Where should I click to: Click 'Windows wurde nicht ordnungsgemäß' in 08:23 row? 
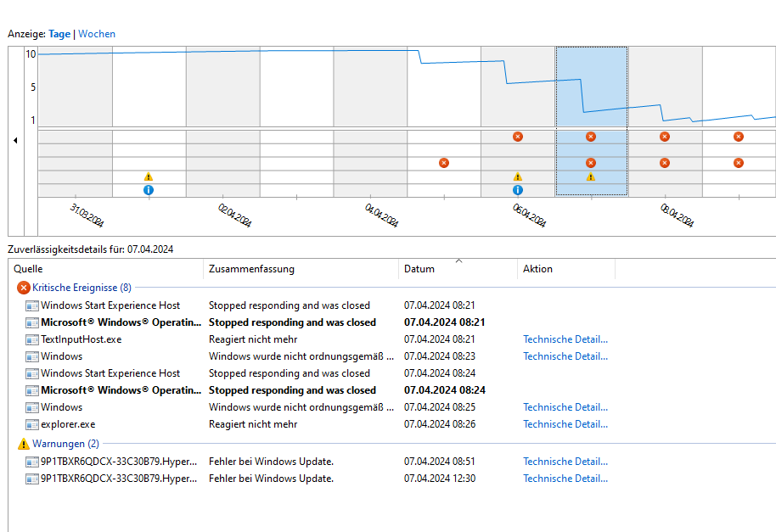click(x=301, y=356)
